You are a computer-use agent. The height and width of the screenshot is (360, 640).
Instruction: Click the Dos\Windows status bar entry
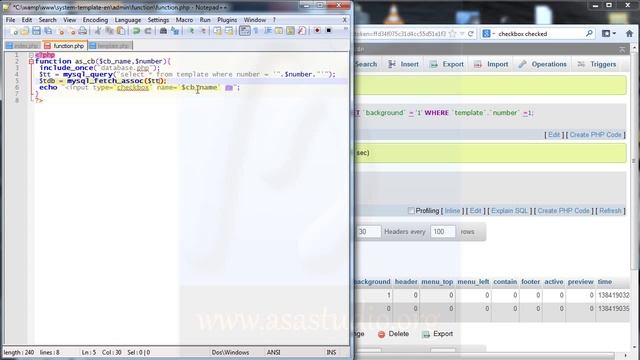pos(230,352)
